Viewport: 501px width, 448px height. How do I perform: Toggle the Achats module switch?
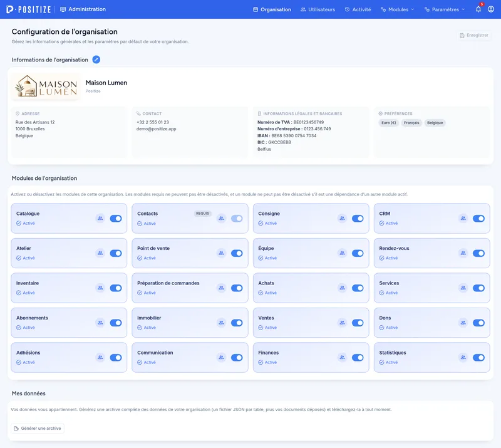(358, 288)
